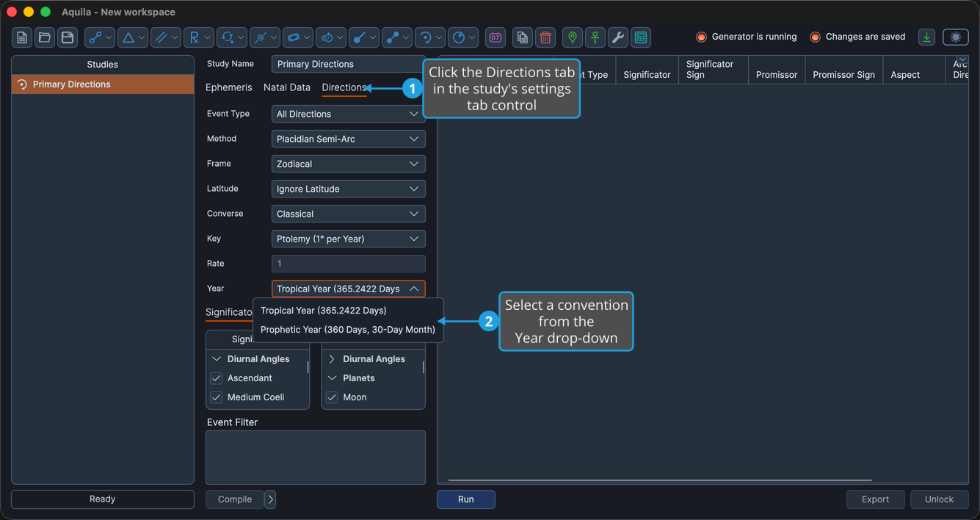
Task: Click the Unlock button
Action: click(x=940, y=499)
